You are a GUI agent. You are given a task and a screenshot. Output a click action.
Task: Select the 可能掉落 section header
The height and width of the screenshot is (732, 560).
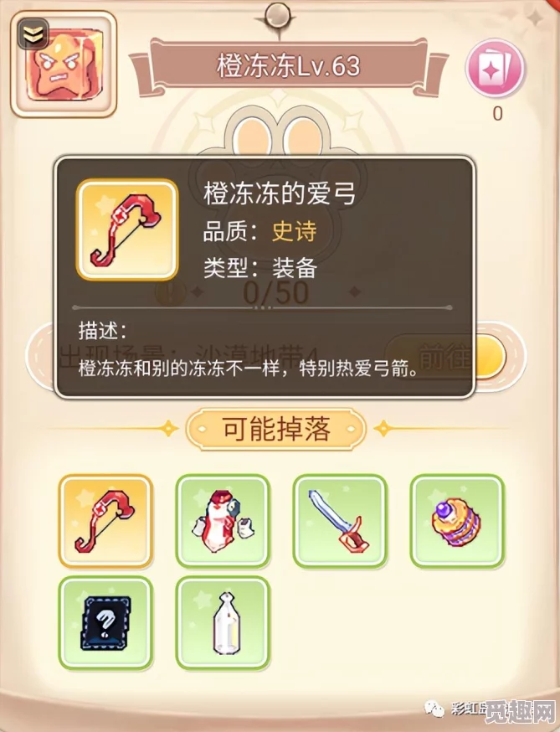(275, 429)
